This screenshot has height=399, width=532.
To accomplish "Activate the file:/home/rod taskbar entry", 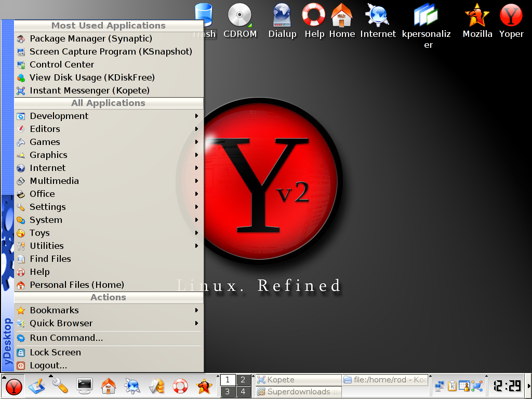I will point(385,380).
